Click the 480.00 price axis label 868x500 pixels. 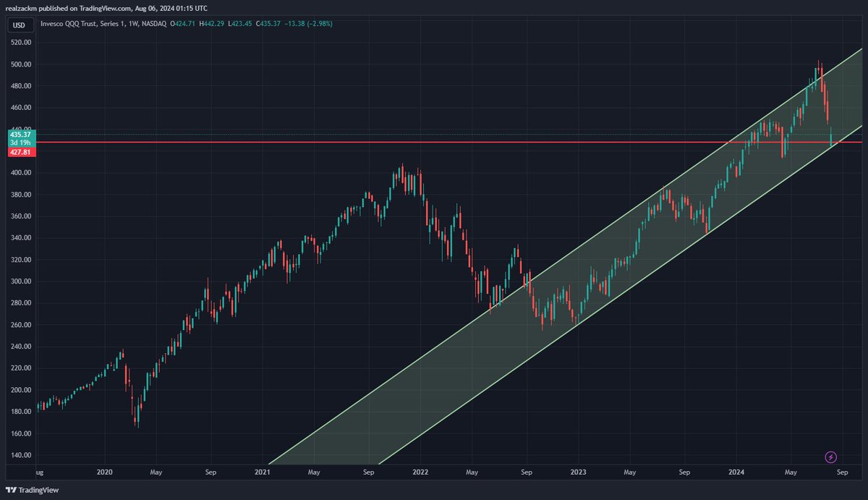pyautogui.click(x=20, y=86)
